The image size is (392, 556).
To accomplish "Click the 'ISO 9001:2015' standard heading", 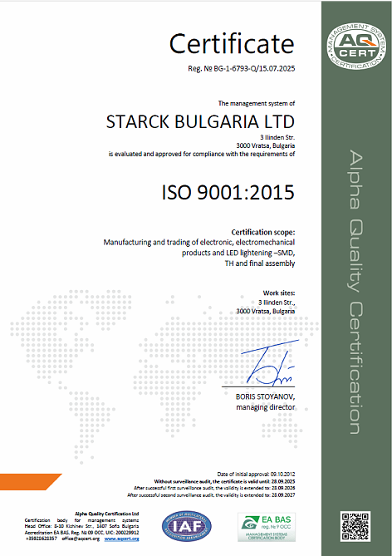I will tap(228, 192).
